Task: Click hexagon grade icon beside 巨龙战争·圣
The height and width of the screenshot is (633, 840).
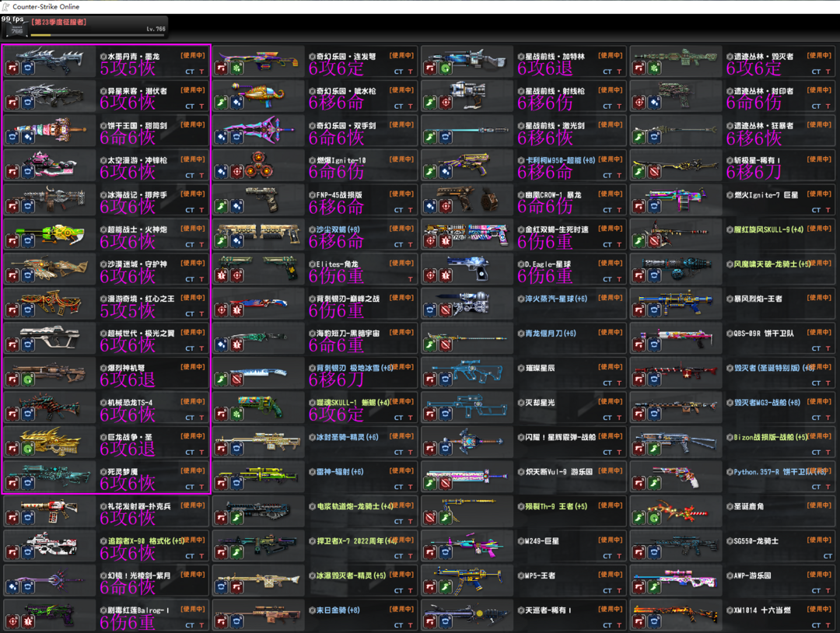Action: [x=103, y=438]
